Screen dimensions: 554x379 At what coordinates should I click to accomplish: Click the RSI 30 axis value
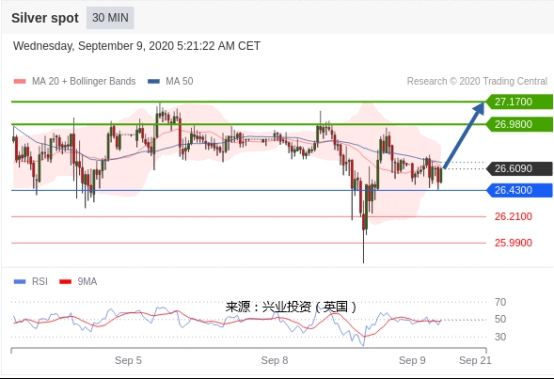coord(500,337)
